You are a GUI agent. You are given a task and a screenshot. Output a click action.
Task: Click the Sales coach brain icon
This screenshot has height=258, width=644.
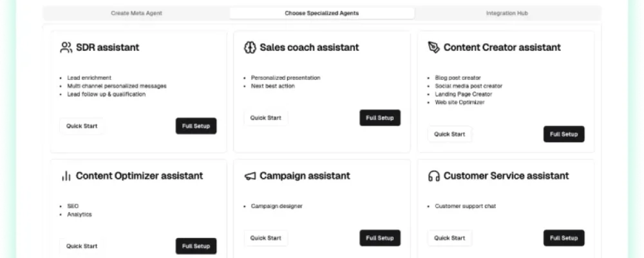point(250,47)
